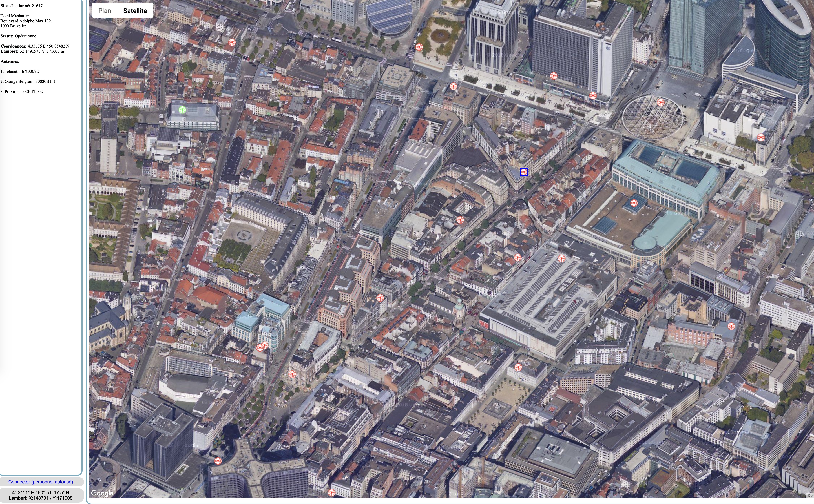This screenshot has height=504, width=814.
Task: Click the antenna marker on the top-left tree-lined street
Action: [x=232, y=42]
